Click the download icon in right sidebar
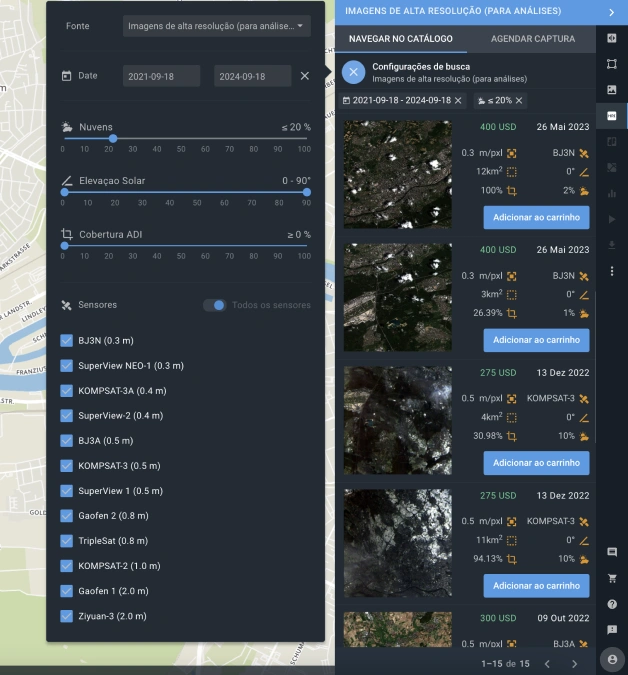The height and width of the screenshot is (675, 628). [x=612, y=245]
